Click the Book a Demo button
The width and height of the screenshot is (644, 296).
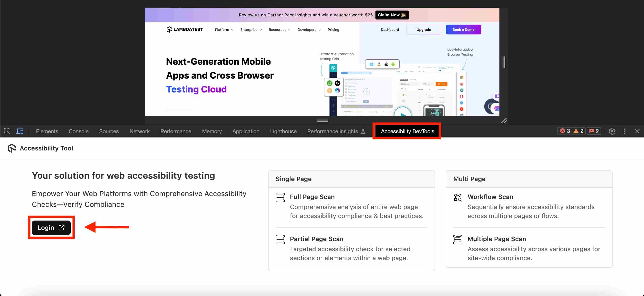pyautogui.click(x=463, y=29)
